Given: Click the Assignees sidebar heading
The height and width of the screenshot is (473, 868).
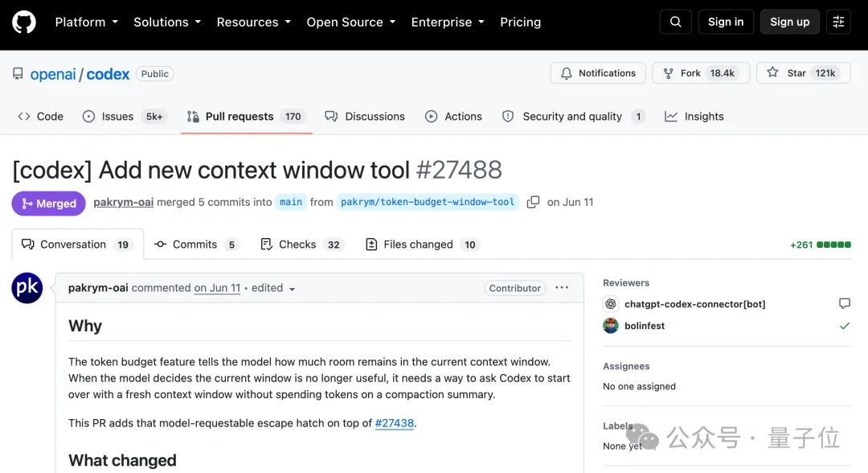Looking at the screenshot, I should click(x=626, y=366).
